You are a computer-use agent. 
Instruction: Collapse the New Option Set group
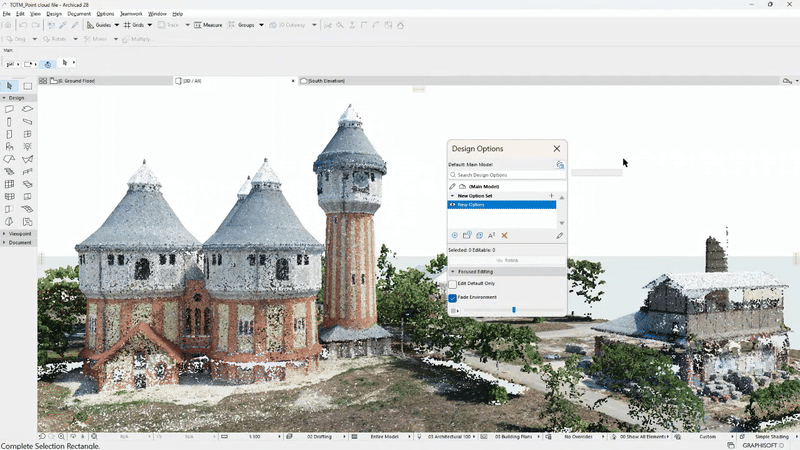(x=452, y=196)
